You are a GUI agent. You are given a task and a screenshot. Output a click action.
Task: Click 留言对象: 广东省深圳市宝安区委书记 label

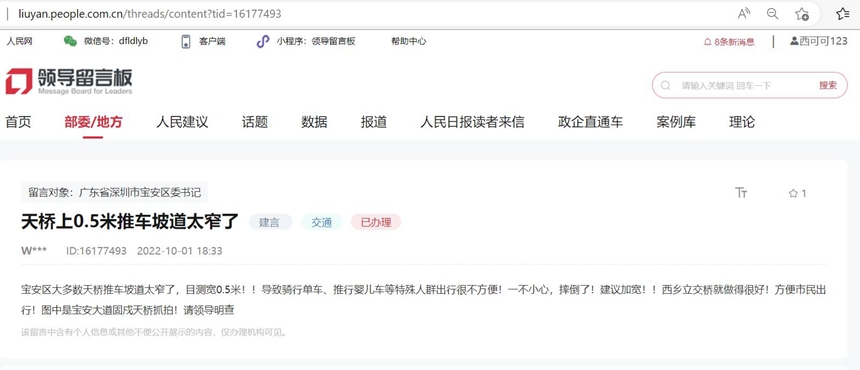(x=115, y=192)
